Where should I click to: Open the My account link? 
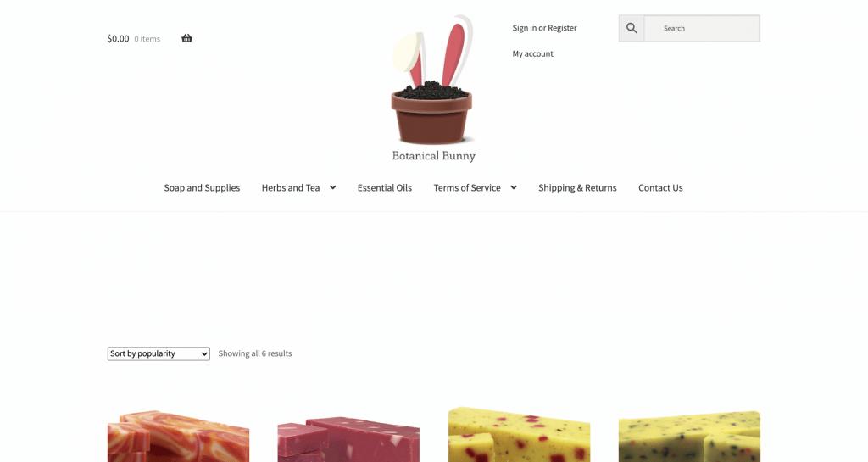pyautogui.click(x=532, y=53)
